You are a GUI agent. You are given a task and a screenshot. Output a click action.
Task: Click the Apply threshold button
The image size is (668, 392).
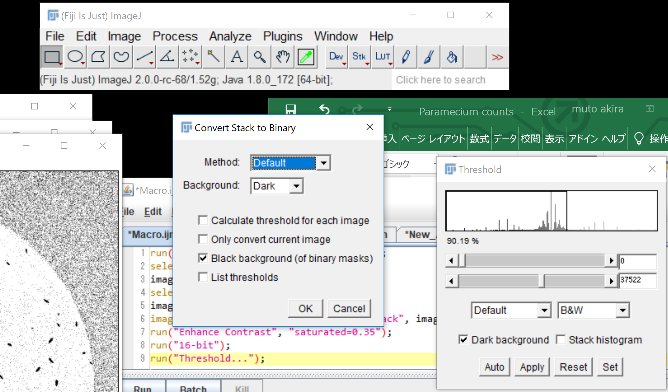(x=532, y=367)
